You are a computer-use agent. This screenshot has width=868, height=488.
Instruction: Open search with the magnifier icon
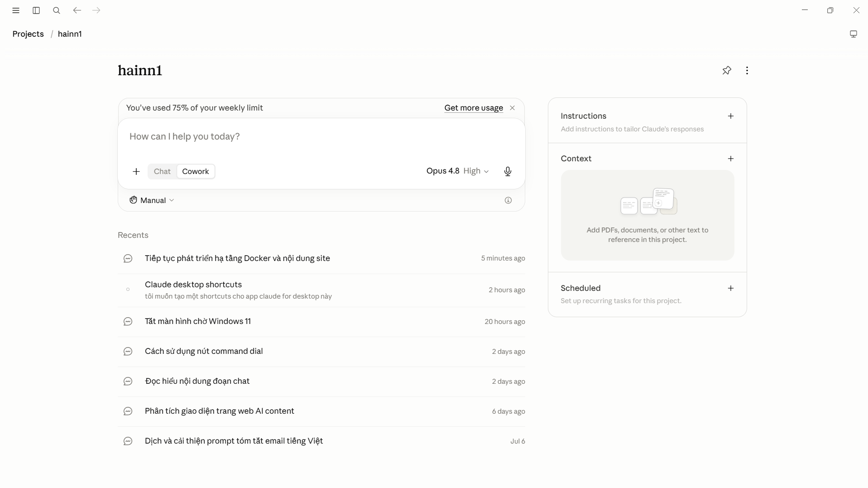click(57, 10)
